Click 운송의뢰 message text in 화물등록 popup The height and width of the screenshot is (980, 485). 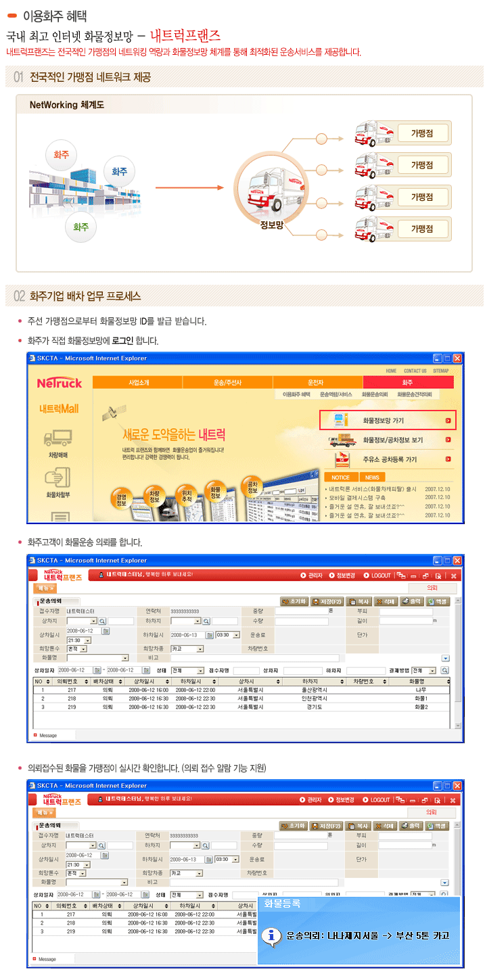(367, 936)
